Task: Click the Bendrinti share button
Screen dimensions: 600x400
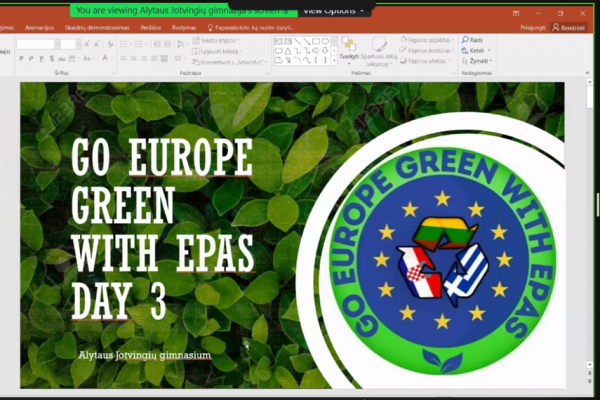Action: (569, 28)
